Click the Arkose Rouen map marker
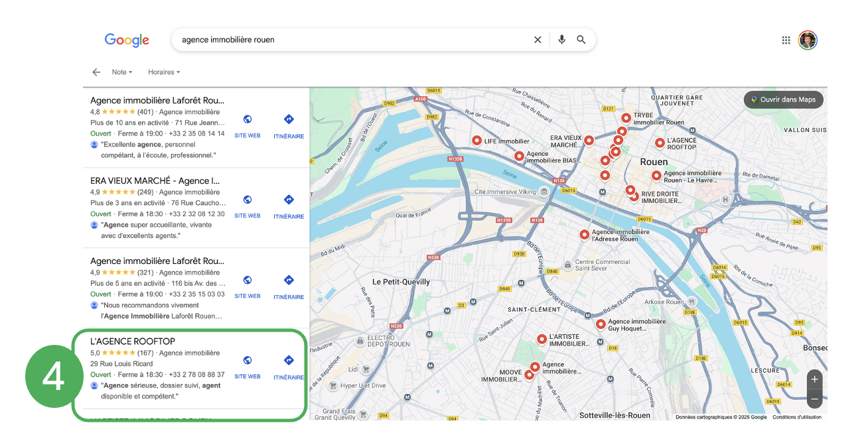This screenshot has width=868, height=447. [692, 302]
